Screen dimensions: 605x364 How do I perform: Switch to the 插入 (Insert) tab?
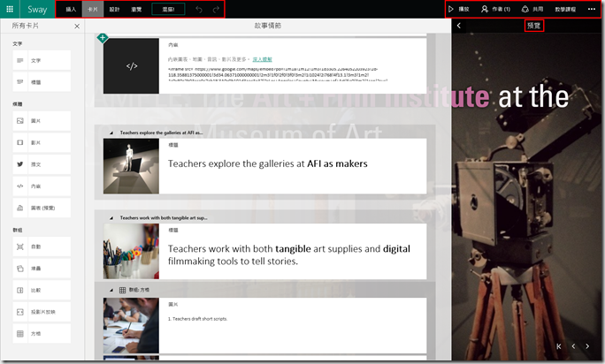coord(72,9)
